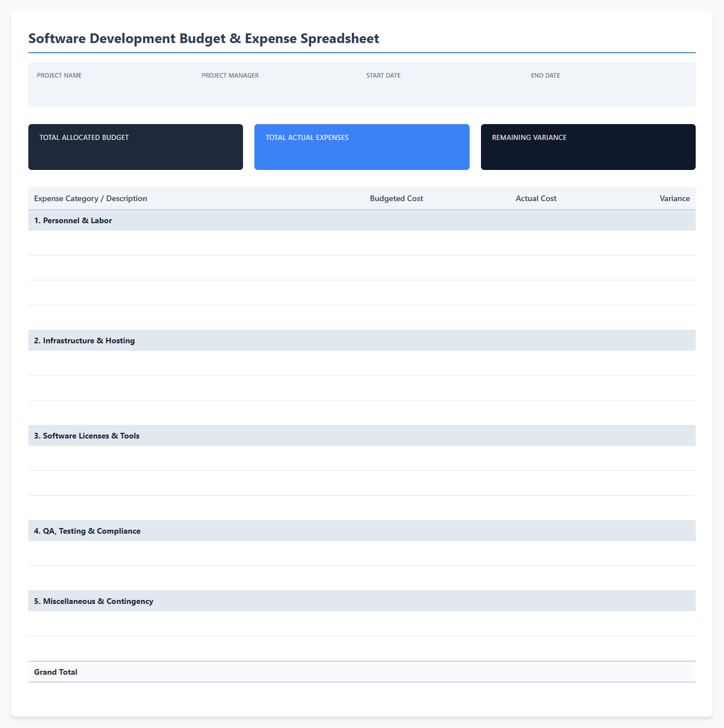Select the Total Allocated Budget card

(x=135, y=147)
